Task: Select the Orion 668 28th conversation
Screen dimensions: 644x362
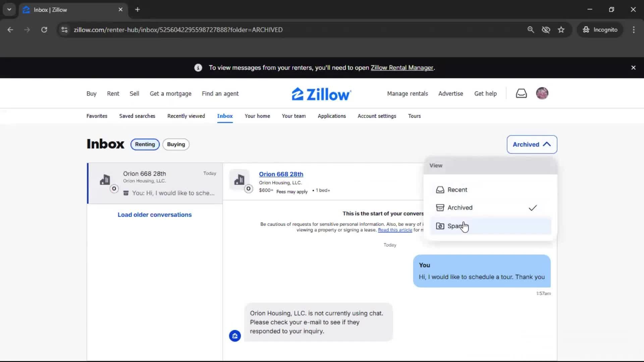Action: pos(155,183)
